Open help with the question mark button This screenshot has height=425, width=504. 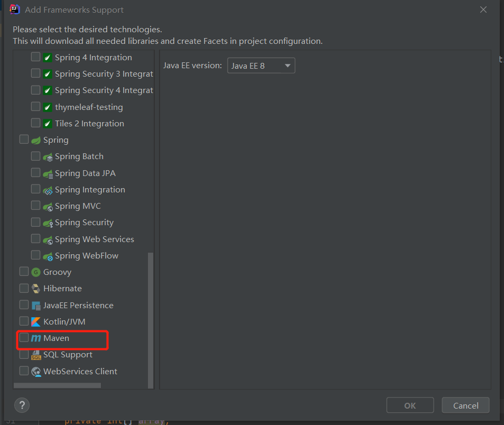pyautogui.click(x=22, y=405)
